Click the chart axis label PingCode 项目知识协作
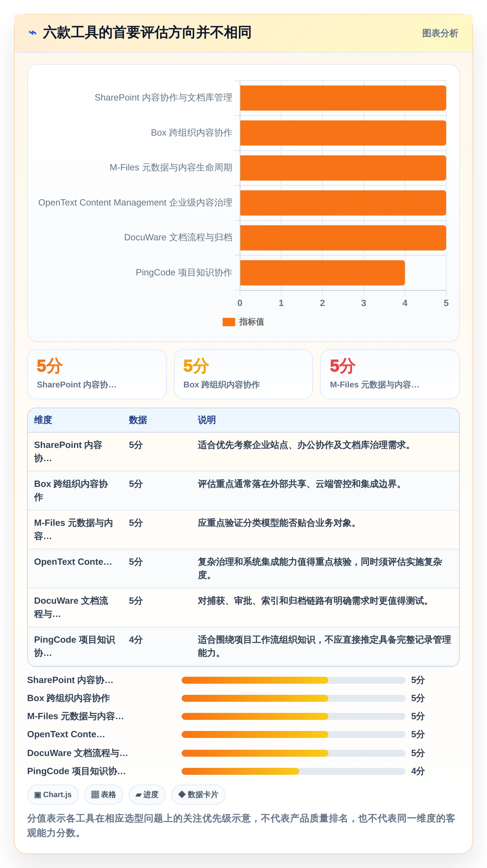487x868 pixels. click(184, 273)
